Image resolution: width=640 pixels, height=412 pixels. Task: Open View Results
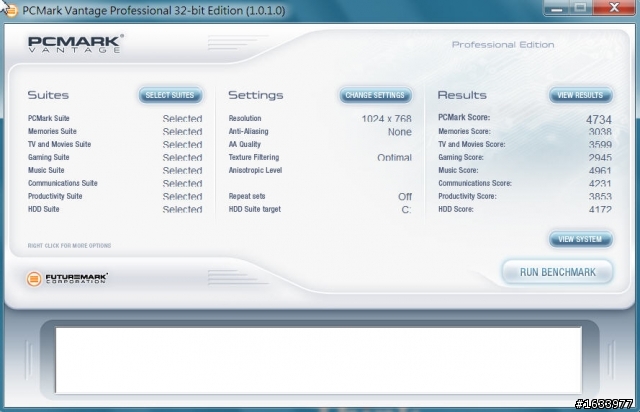click(x=580, y=95)
